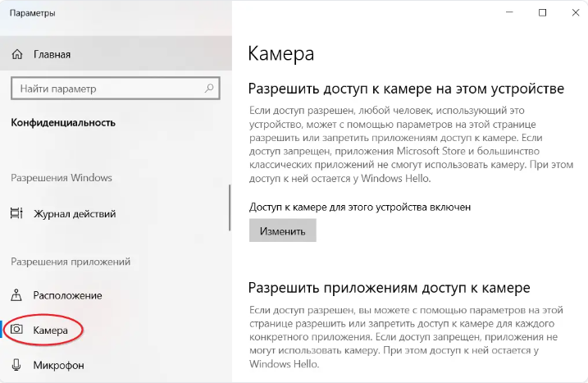588x383 pixels.
Task: Open the Микрофон permissions page
Action: pyautogui.click(x=58, y=365)
